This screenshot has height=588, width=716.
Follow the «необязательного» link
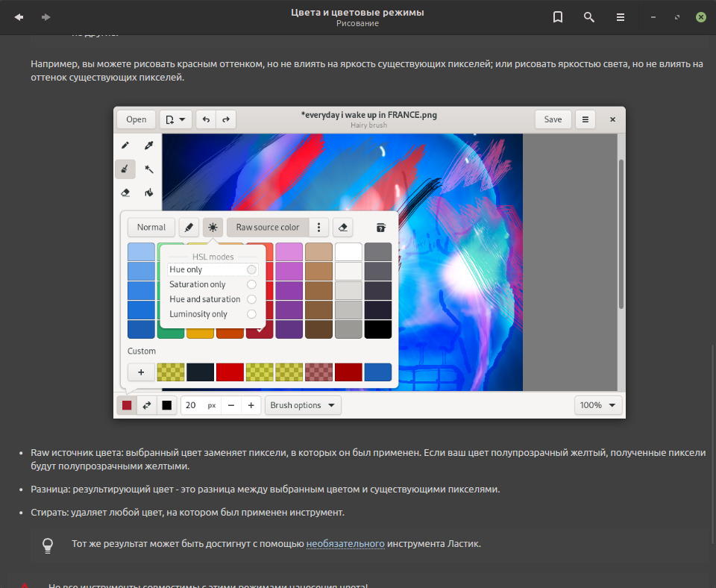(345, 544)
